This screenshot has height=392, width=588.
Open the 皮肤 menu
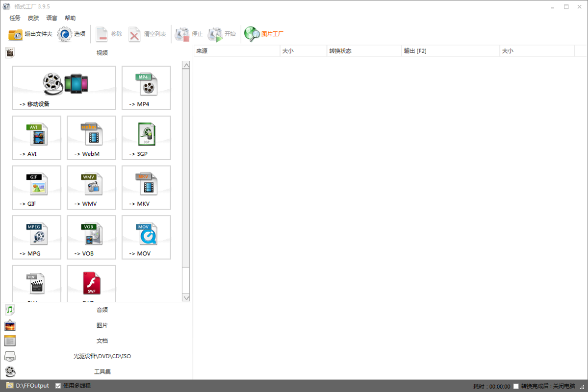pos(33,18)
